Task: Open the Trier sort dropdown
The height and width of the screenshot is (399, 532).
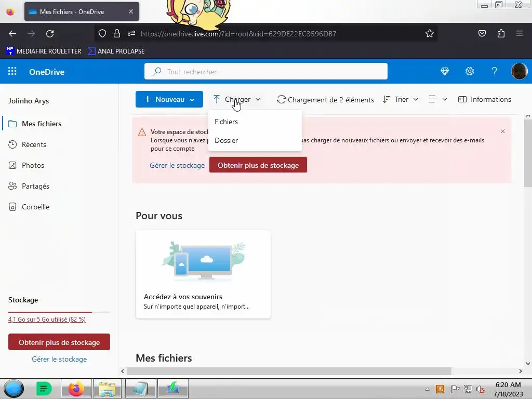Action: coord(401,99)
